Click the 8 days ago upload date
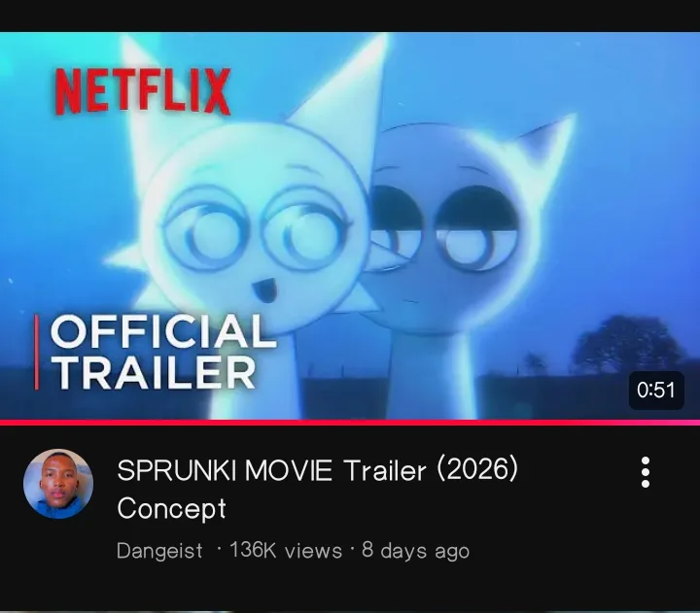This screenshot has height=613, width=700. (x=416, y=550)
